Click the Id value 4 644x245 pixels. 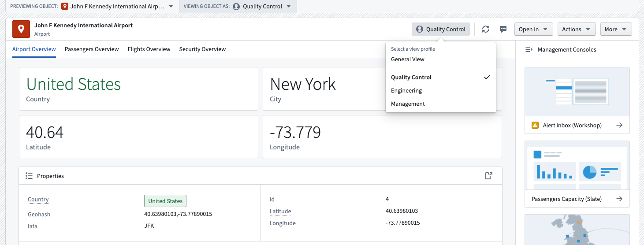pos(387,199)
